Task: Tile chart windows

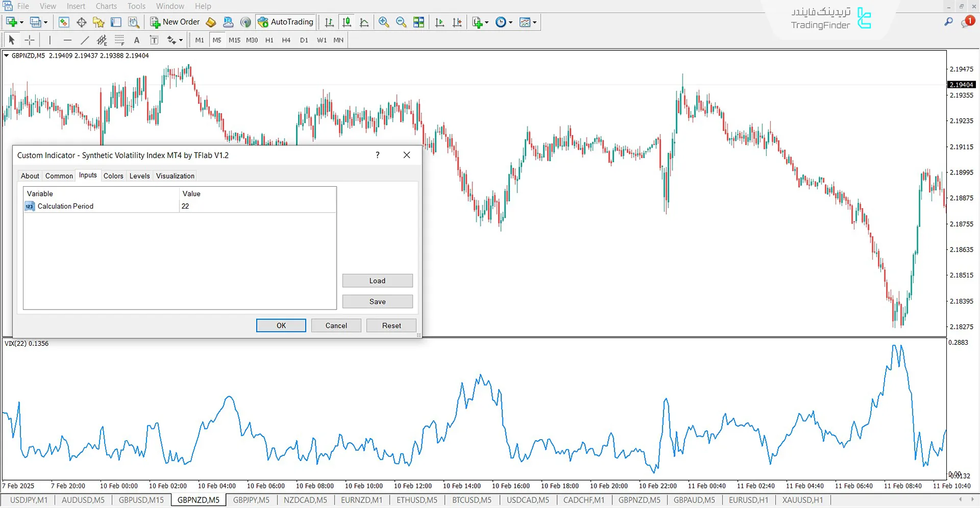Action: point(419,22)
